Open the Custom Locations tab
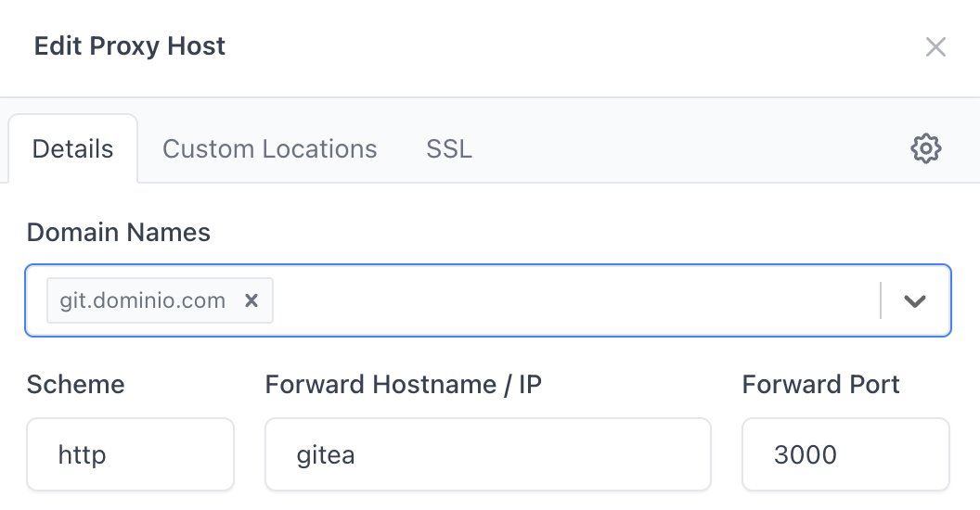The image size is (980, 510). click(270, 149)
